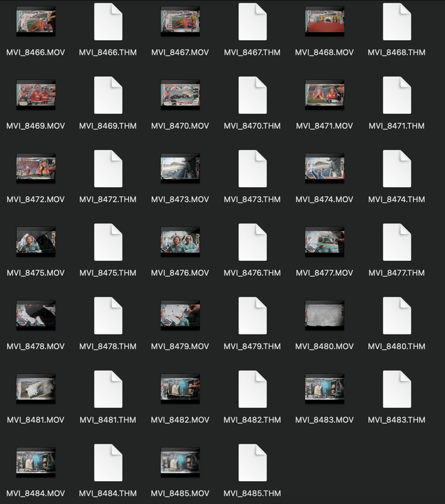Click the file name MVI_8484.MOV
445x504 pixels.
(36, 493)
